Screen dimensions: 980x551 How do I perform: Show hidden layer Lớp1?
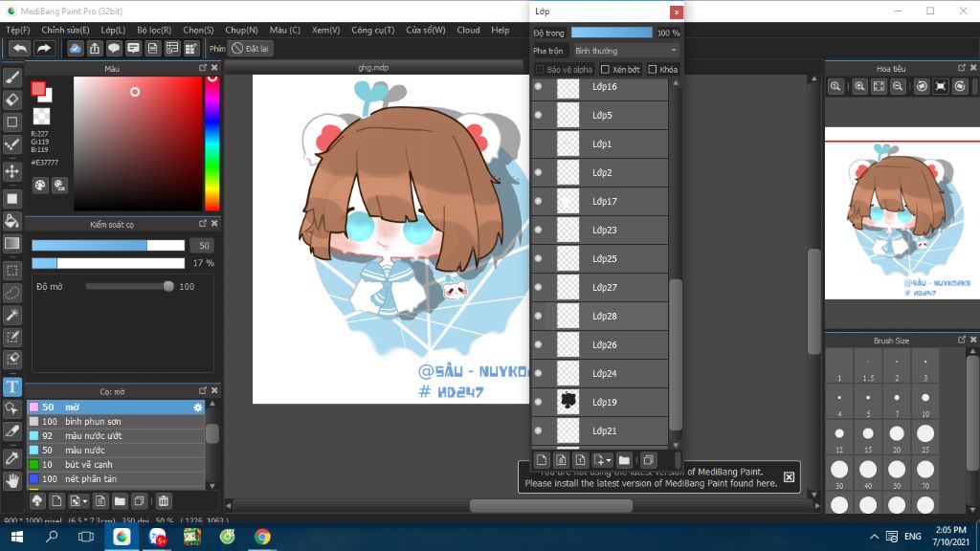click(538, 143)
